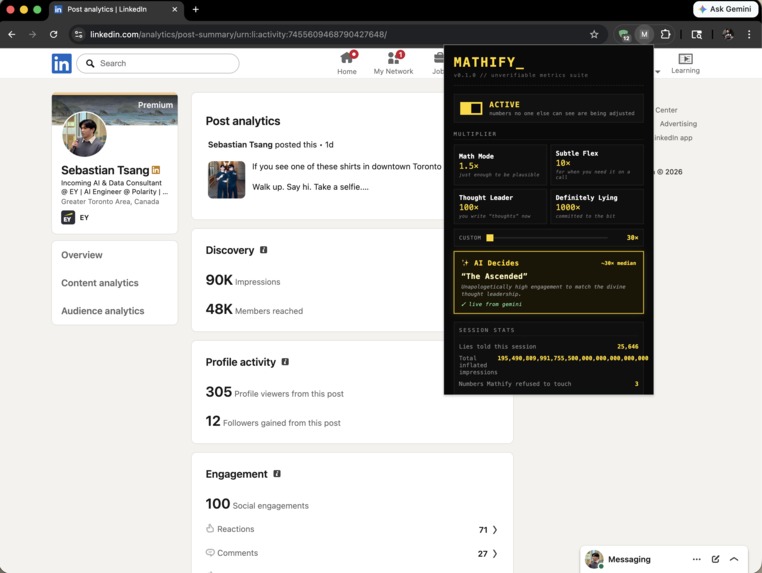Open tab search side panel icon

[x=696, y=34]
